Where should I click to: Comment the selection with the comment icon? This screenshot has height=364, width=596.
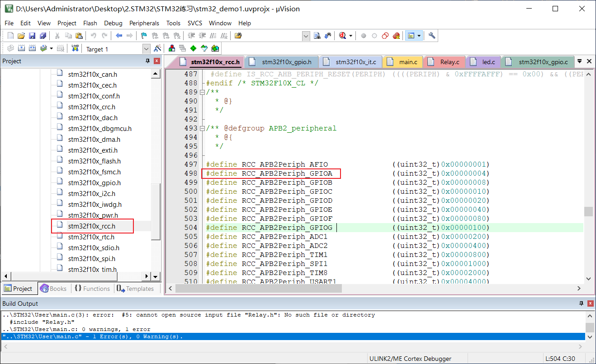(x=213, y=36)
